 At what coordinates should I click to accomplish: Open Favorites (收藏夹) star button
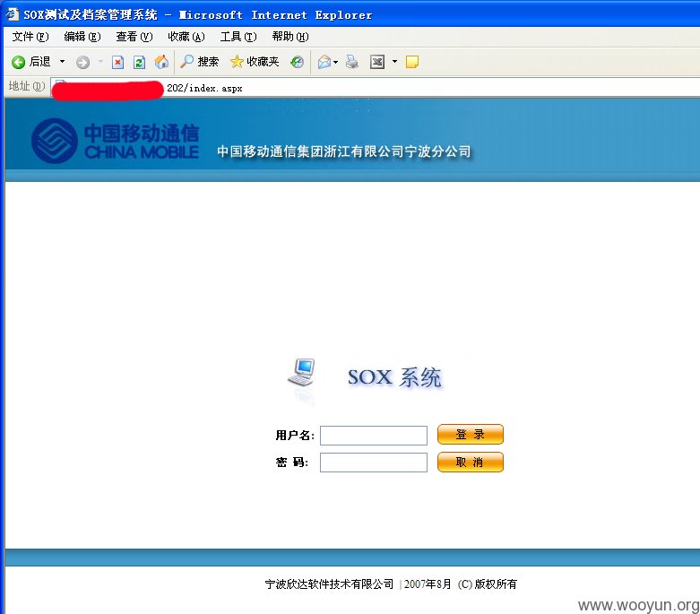pos(255,62)
